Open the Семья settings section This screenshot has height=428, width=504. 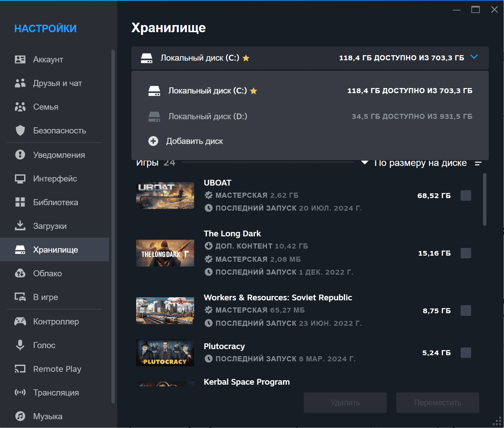click(55, 107)
